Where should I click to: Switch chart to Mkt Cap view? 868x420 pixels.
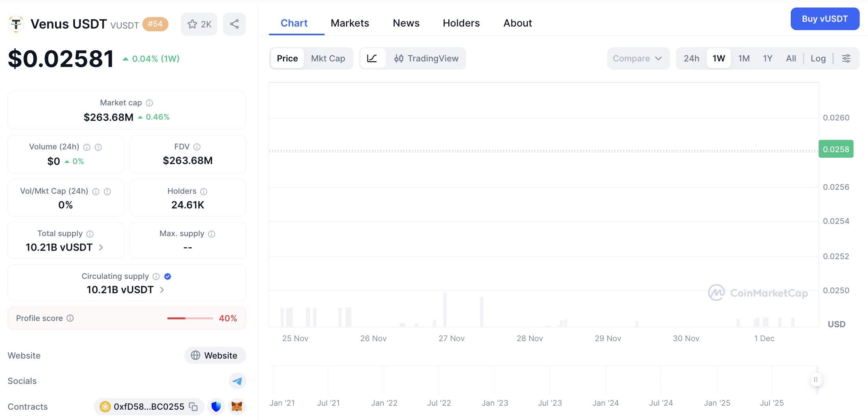(x=328, y=59)
